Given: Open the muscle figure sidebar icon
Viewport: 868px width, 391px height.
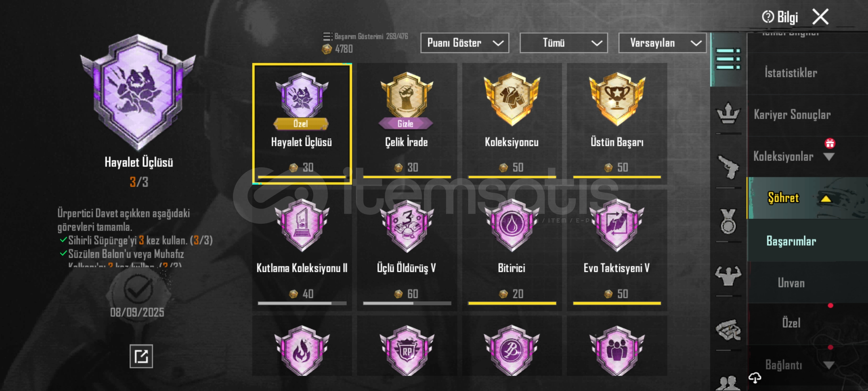Looking at the screenshot, I should click(x=728, y=276).
